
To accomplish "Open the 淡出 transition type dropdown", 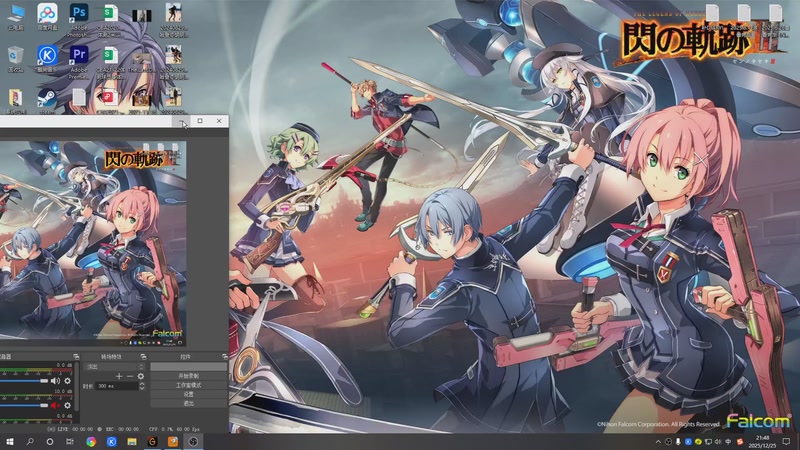I will point(114,367).
